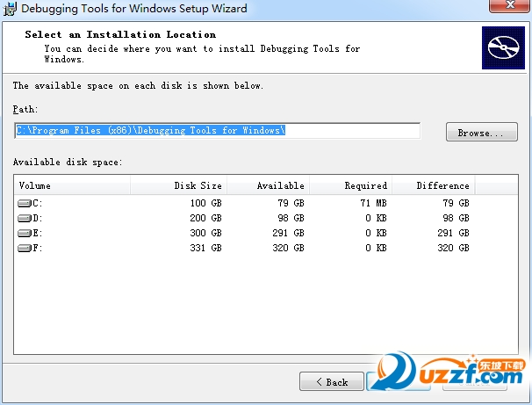Click the 79 GB value in Available column
The height and width of the screenshot is (405, 532).
(x=291, y=203)
